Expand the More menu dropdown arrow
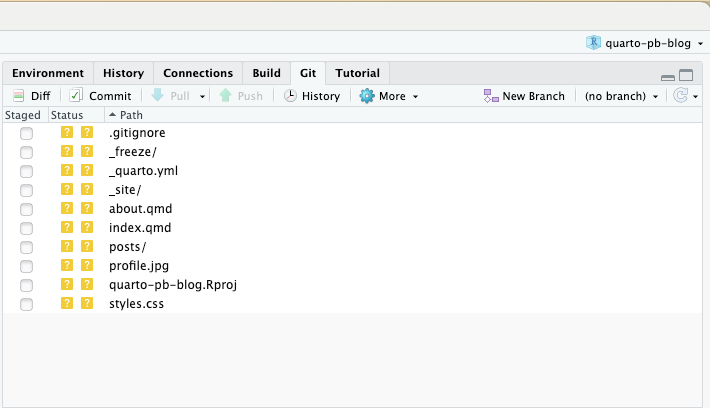Image resolution: width=710 pixels, height=408 pixels. coord(415,96)
